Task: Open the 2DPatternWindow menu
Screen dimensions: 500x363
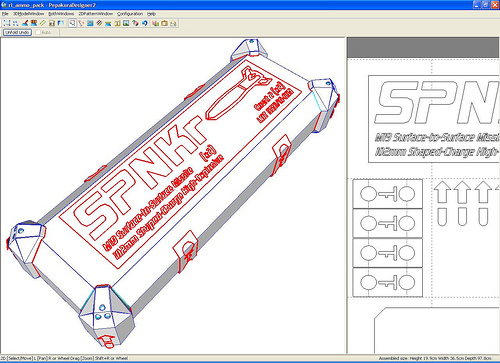Action: click(x=96, y=14)
